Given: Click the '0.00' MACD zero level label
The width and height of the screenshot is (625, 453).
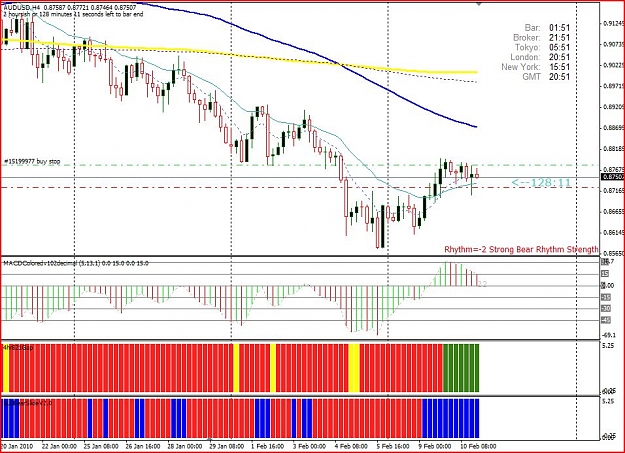Looking at the screenshot, I should (x=608, y=286).
